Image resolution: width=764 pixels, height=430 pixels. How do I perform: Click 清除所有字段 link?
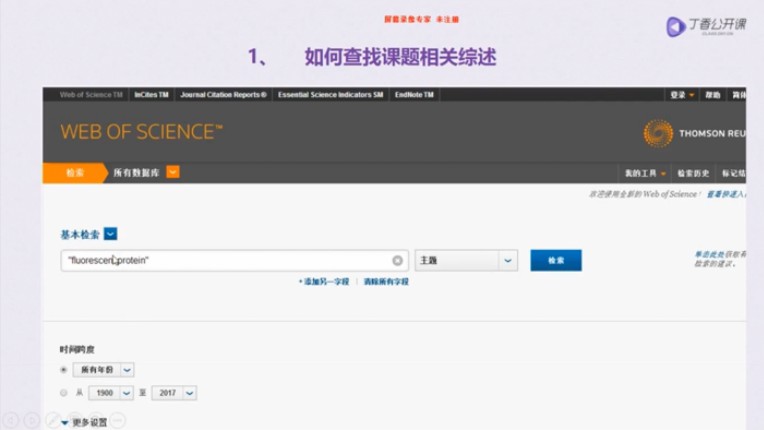click(386, 281)
